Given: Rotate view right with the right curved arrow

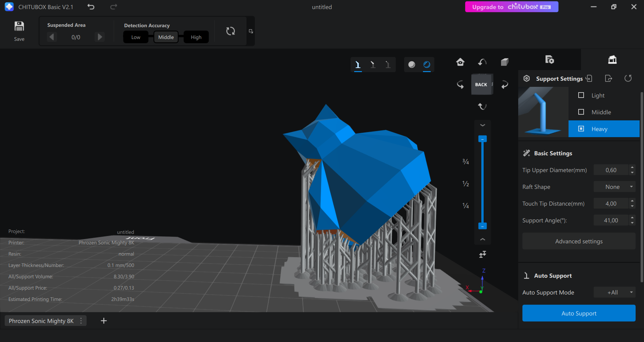Looking at the screenshot, I should [504, 84].
